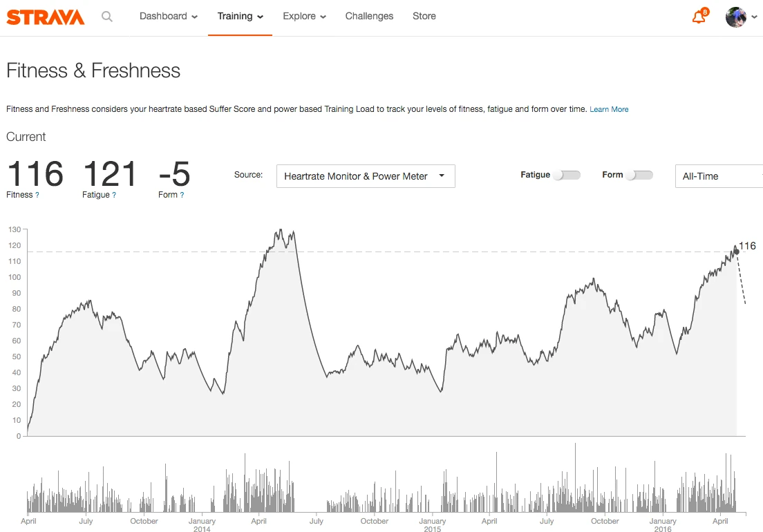
Task: Click the profile avatar picture
Action: (x=736, y=17)
